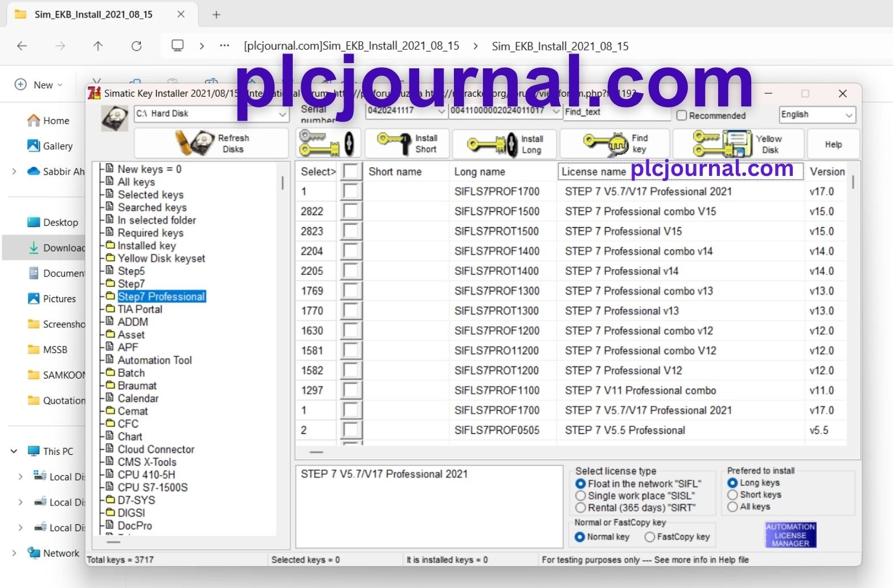The width and height of the screenshot is (893, 588).
Task: Click Install Short key button
Action: click(x=407, y=143)
